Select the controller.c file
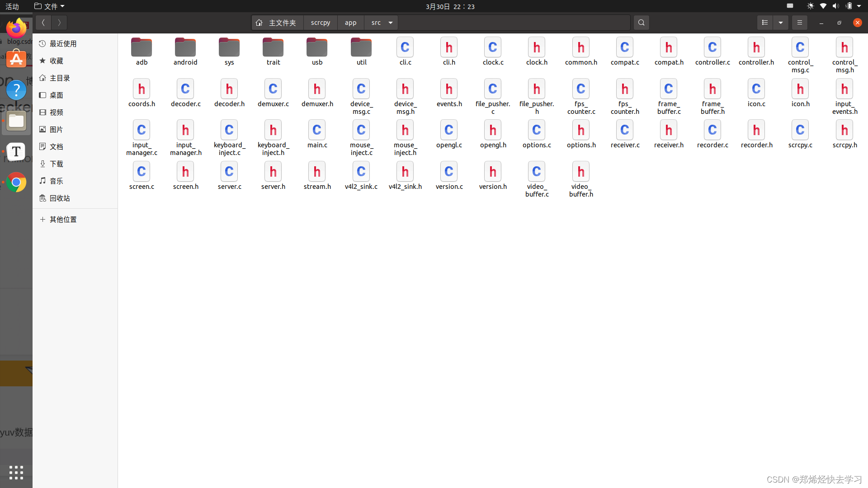Screen dimensions: 868x488 click(x=712, y=52)
